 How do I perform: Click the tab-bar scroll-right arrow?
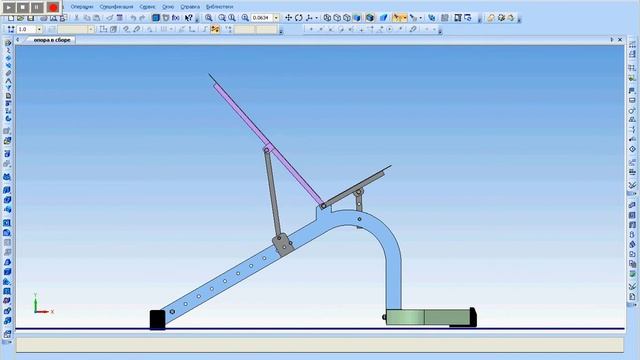612,40
